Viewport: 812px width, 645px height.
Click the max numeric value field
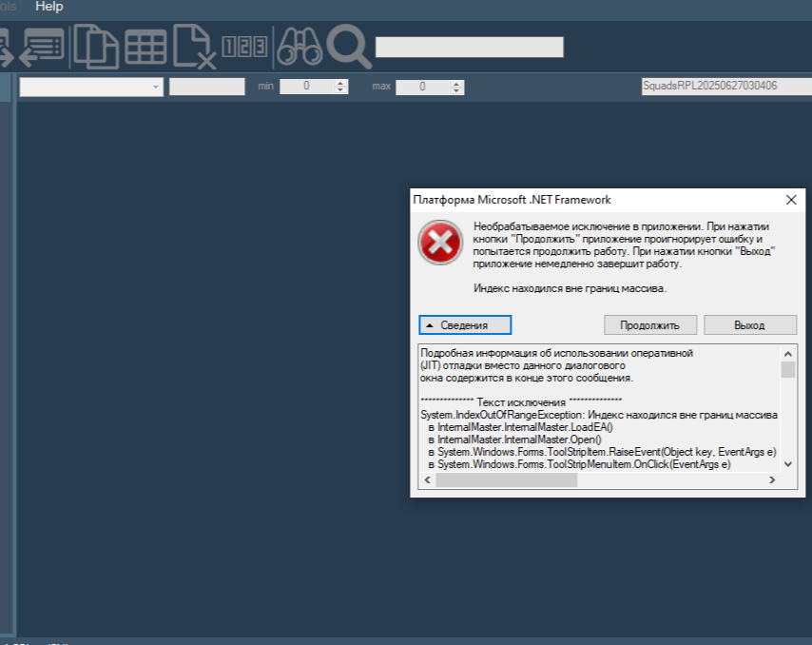pyautogui.click(x=423, y=87)
